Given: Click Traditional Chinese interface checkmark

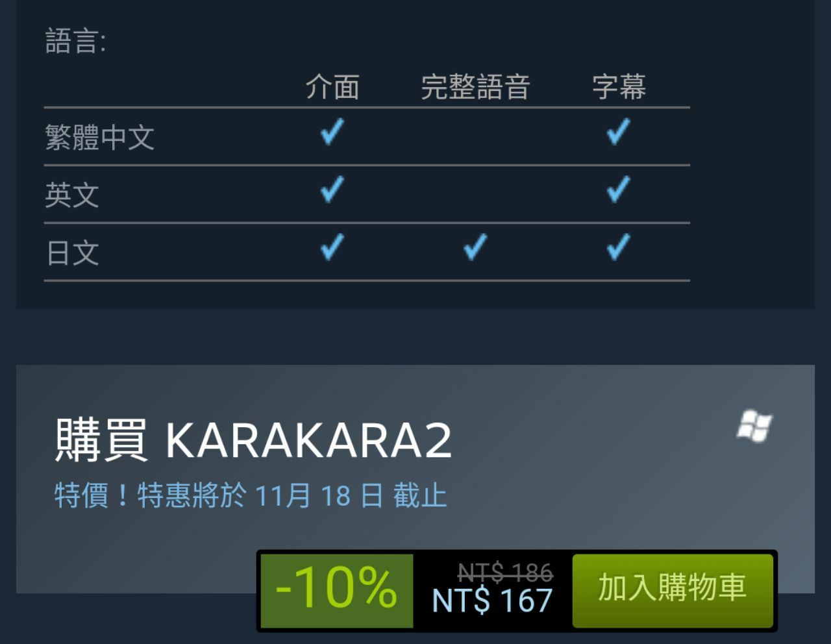Looking at the screenshot, I should [332, 132].
